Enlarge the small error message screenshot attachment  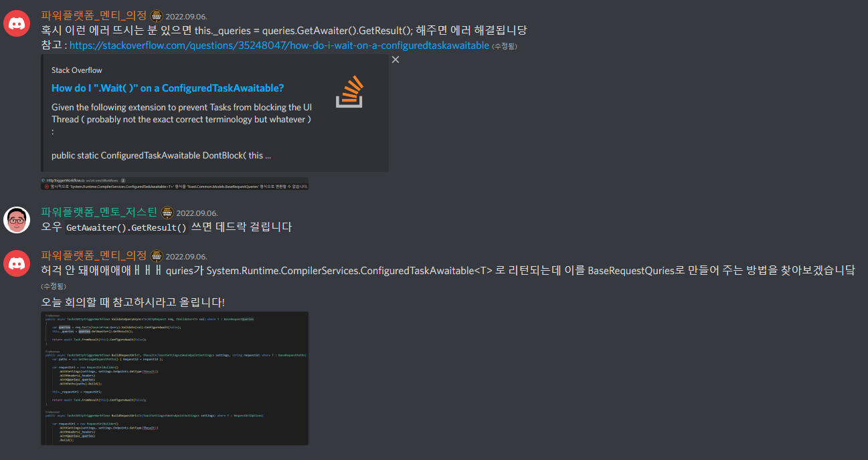[x=175, y=184]
